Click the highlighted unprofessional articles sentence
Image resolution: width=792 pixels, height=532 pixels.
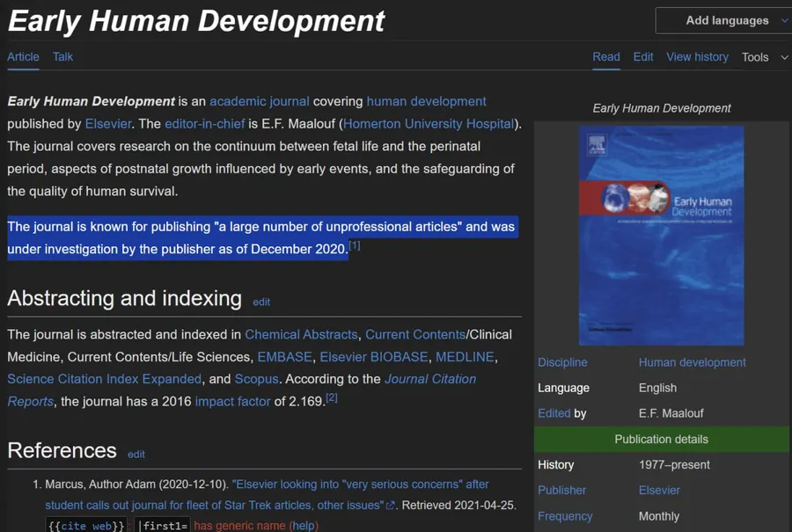(262, 237)
